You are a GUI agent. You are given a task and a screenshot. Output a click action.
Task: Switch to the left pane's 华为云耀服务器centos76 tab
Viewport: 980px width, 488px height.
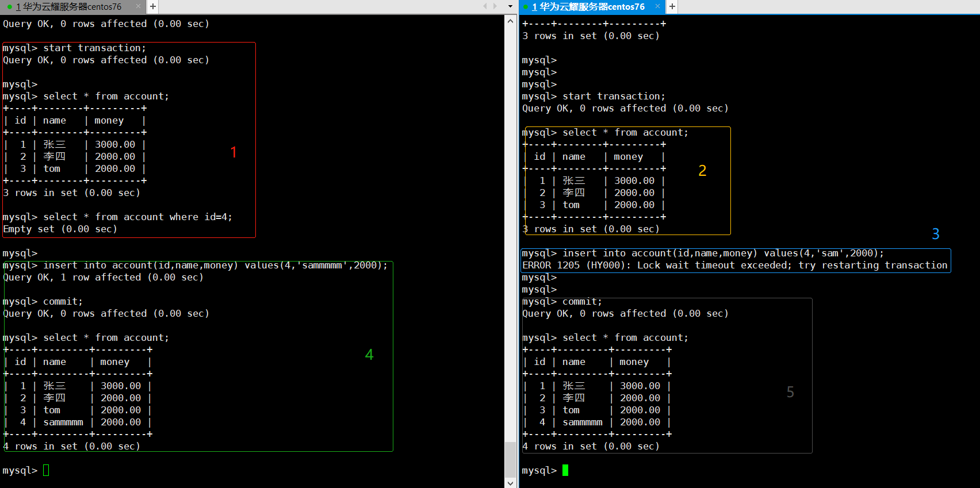pos(68,7)
